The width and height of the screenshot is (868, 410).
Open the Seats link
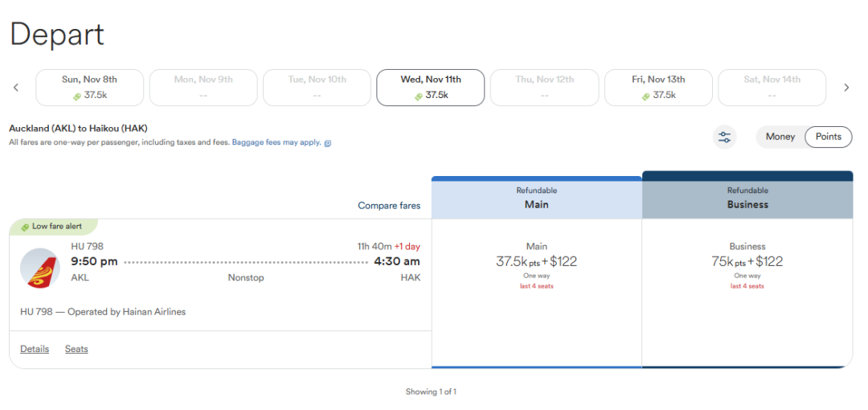click(76, 349)
